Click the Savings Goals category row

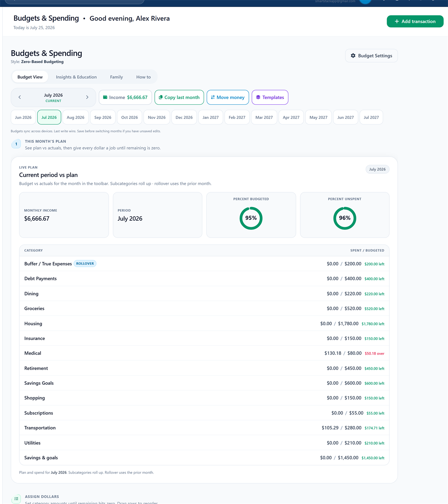pos(204,383)
